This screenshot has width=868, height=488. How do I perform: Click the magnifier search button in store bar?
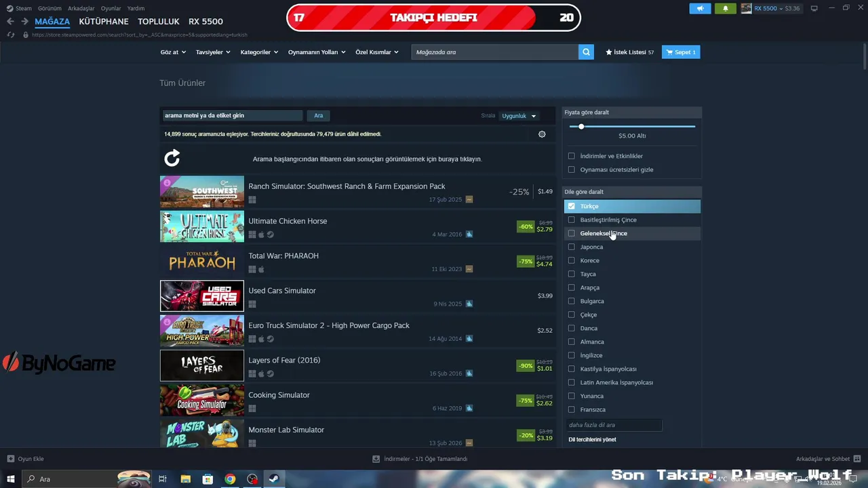[x=586, y=52]
